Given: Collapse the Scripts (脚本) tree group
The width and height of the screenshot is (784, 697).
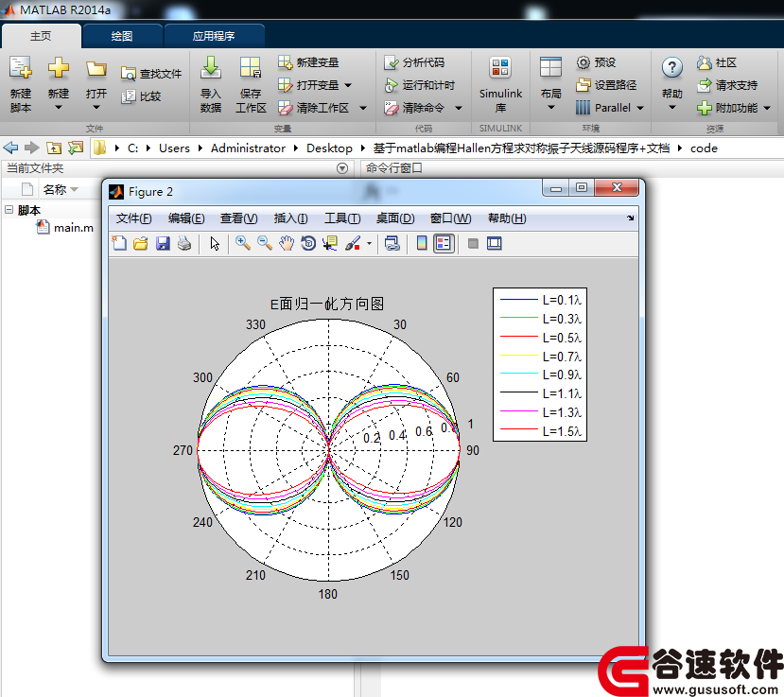Looking at the screenshot, I should tap(9, 210).
